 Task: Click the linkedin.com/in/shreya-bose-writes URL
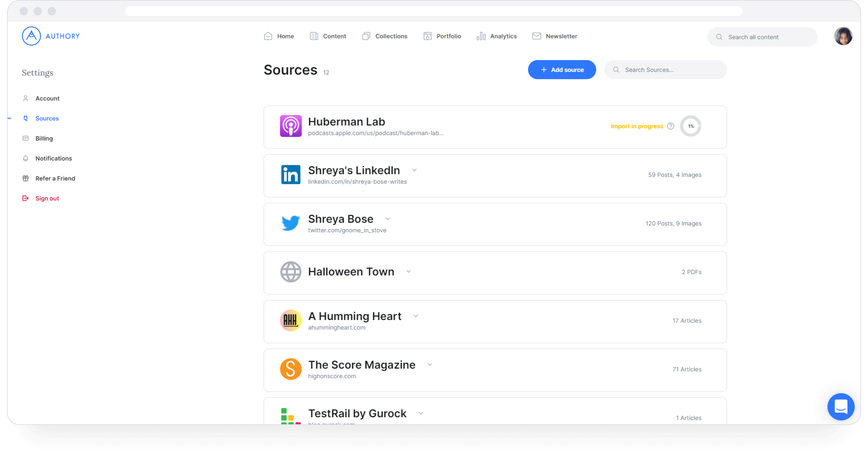pos(357,182)
